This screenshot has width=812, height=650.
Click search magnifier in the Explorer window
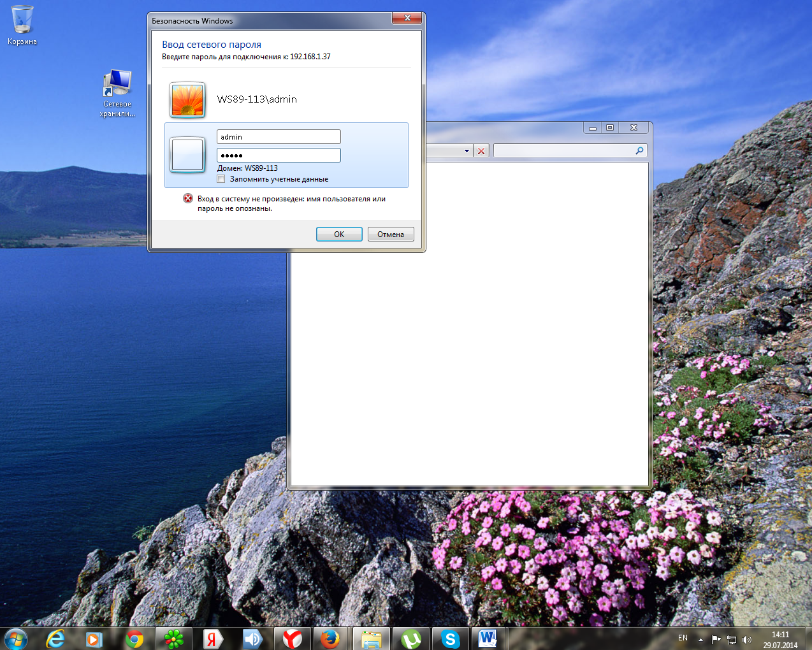point(639,150)
